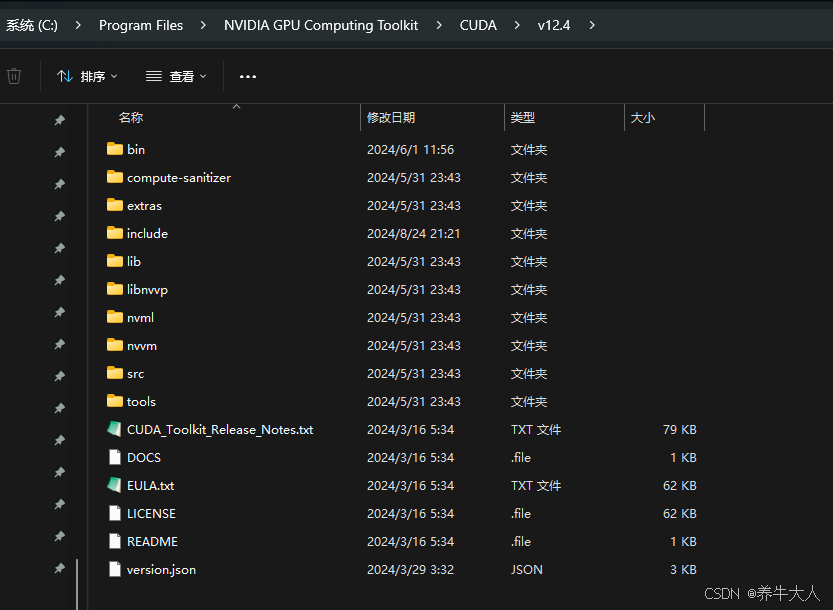Select the bin folder icon

point(115,149)
